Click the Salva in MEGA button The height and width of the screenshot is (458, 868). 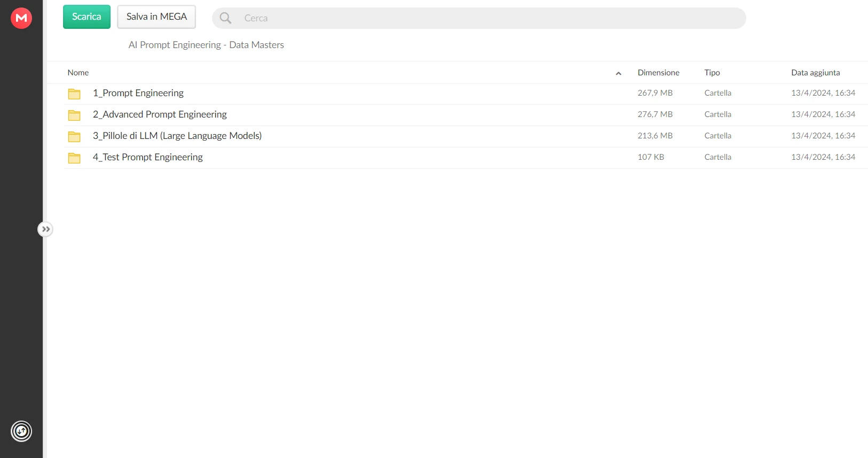coord(157,17)
